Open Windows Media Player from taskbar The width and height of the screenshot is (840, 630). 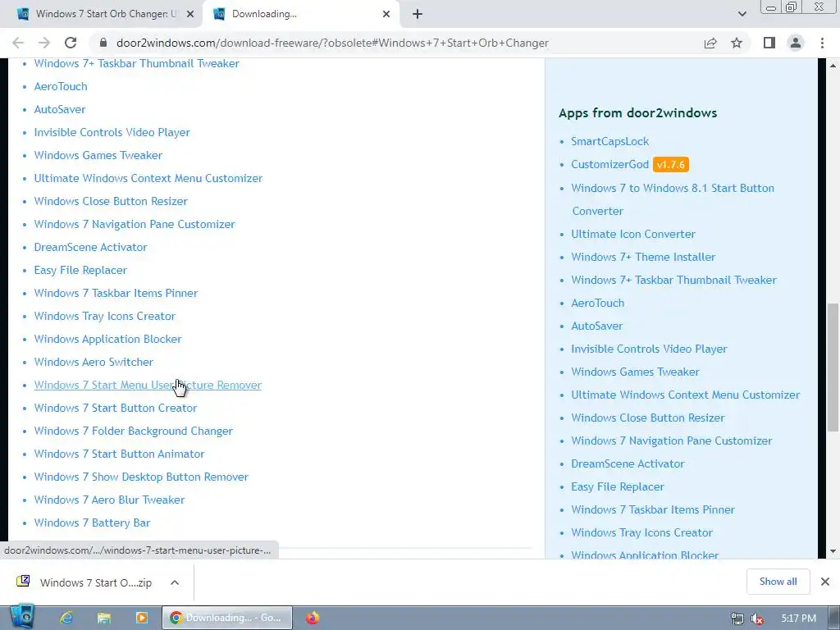pos(141,618)
